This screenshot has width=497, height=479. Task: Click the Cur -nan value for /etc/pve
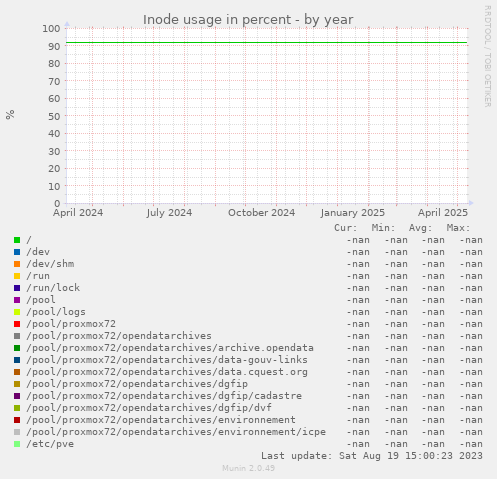pyautogui.click(x=358, y=444)
